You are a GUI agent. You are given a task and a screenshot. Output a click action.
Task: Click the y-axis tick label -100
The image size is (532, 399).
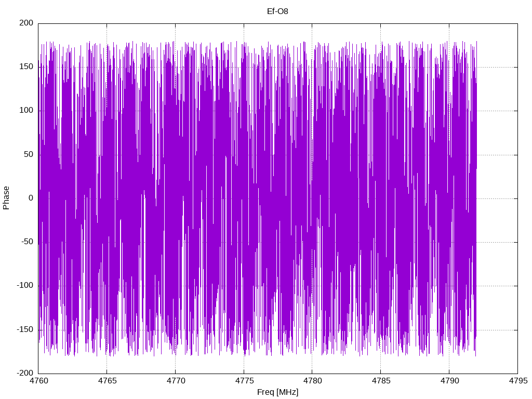tap(25, 286)
